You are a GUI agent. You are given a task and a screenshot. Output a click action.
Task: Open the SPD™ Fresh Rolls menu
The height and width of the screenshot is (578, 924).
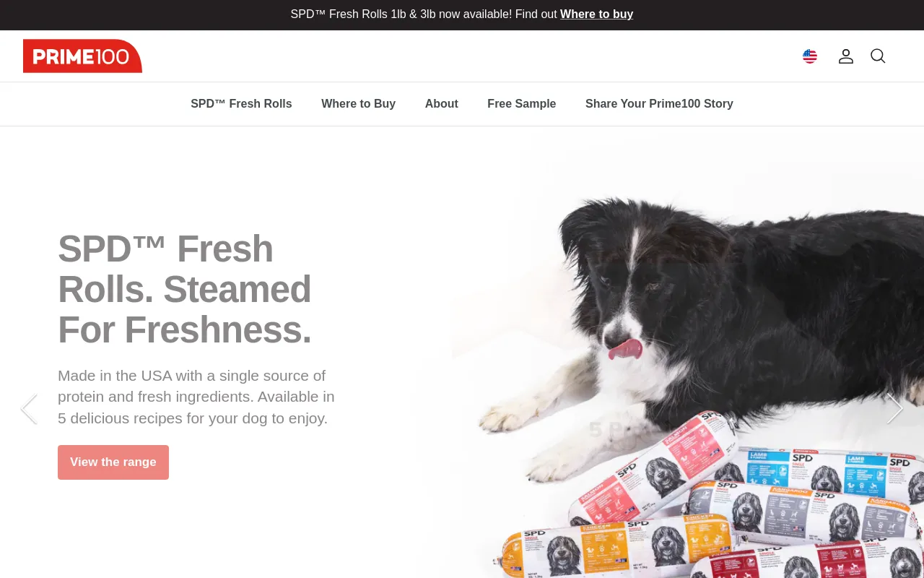[x=241, y=104]
